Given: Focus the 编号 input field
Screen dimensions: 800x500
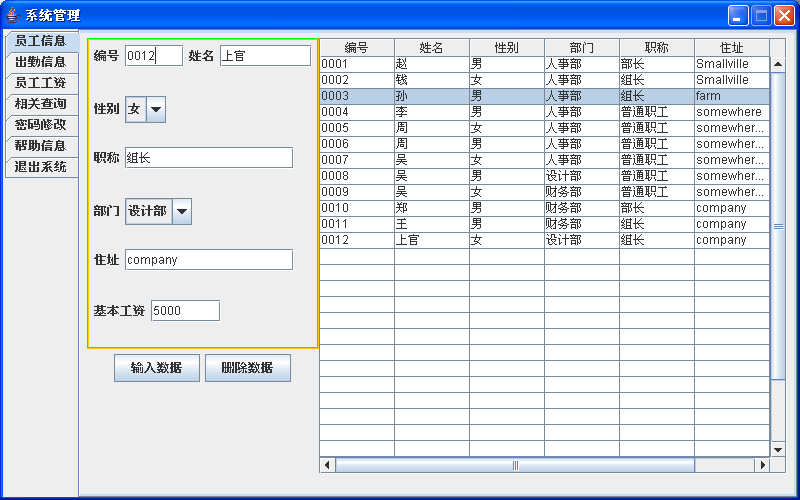Looking at the screenshot, I should coord(154,56).
